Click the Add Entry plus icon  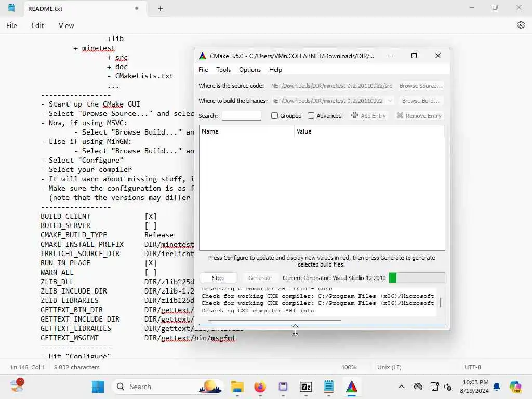(354, 115)
